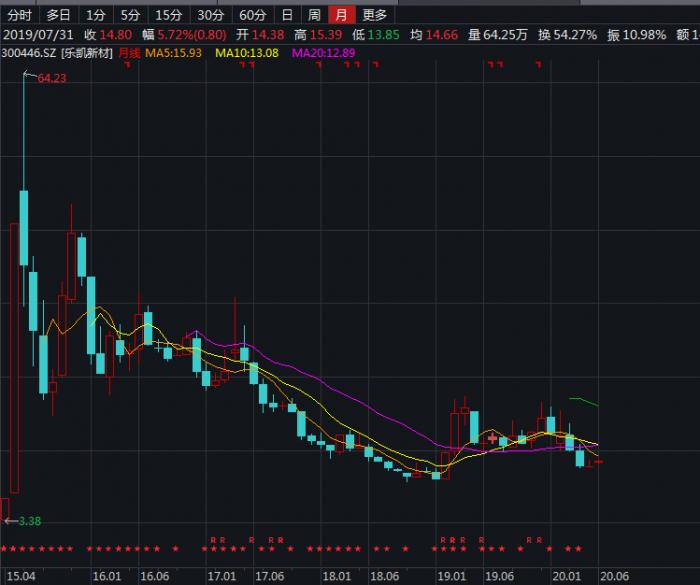Switch to daily 日 K-line
Screen dimensions: 700x585
287,14
